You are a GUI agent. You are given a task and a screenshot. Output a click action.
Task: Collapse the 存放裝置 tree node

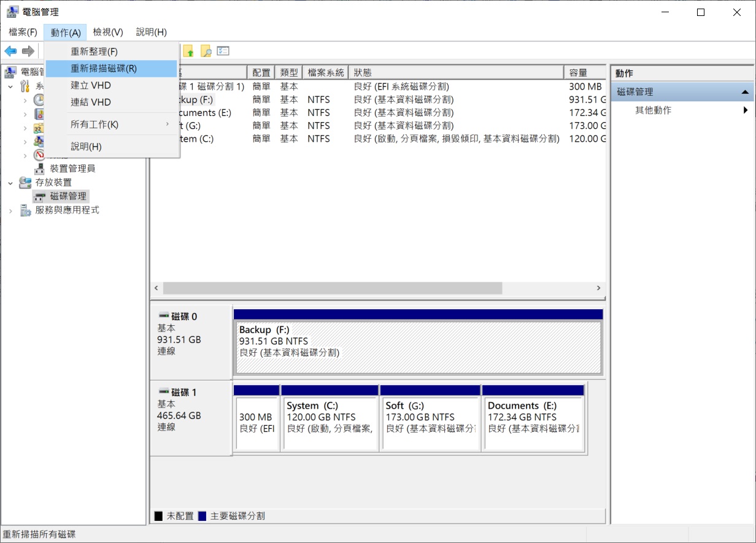[x=10, y=183]
